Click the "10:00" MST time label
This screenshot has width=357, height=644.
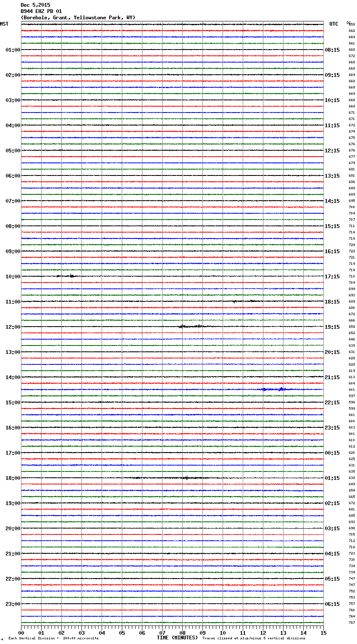pos(13,277)
